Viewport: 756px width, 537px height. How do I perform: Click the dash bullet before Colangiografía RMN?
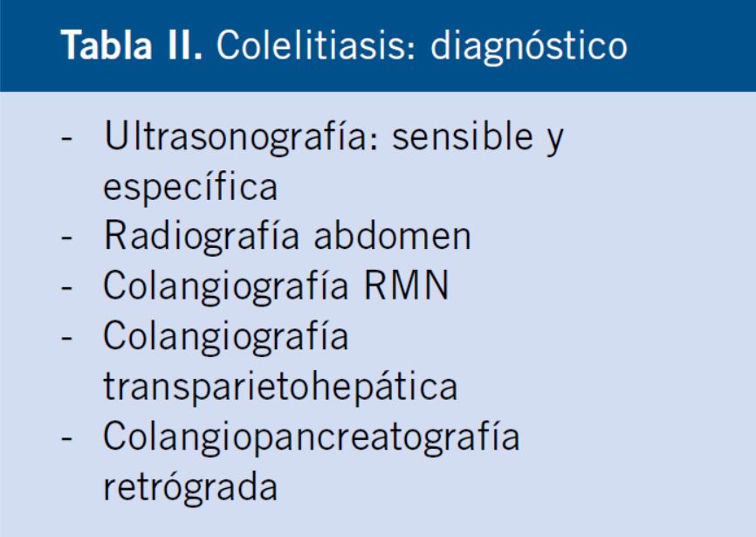click(66, 291)
